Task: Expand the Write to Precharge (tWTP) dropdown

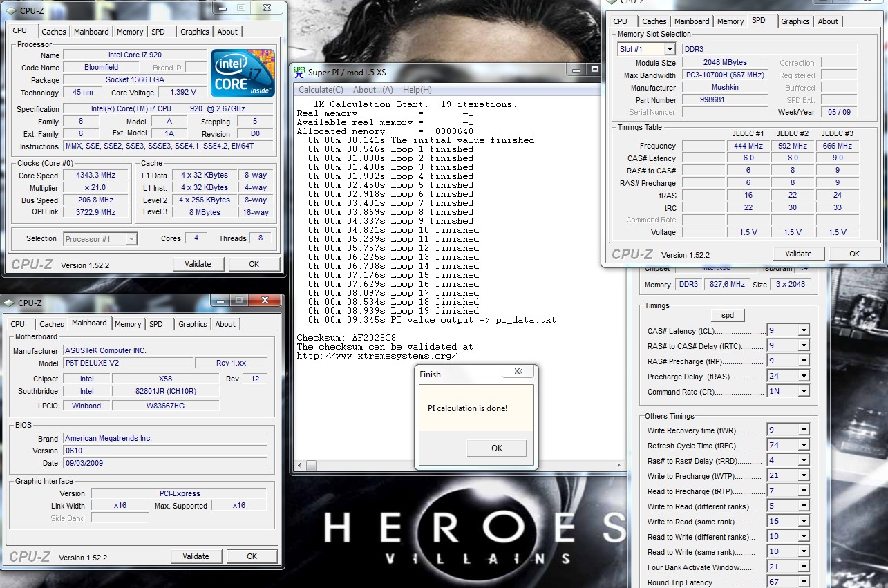Action: tap(804, 476)
